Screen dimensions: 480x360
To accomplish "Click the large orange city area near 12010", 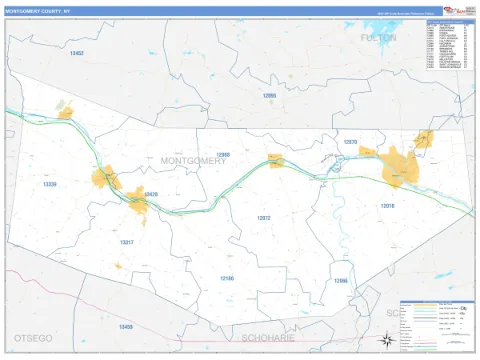I will coord(399,168).
